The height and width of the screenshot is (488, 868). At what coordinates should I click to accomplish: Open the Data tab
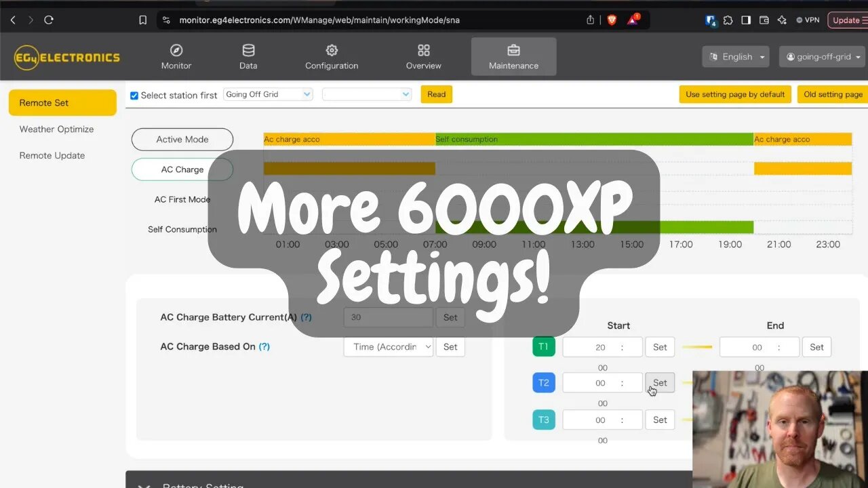(248, 57)
